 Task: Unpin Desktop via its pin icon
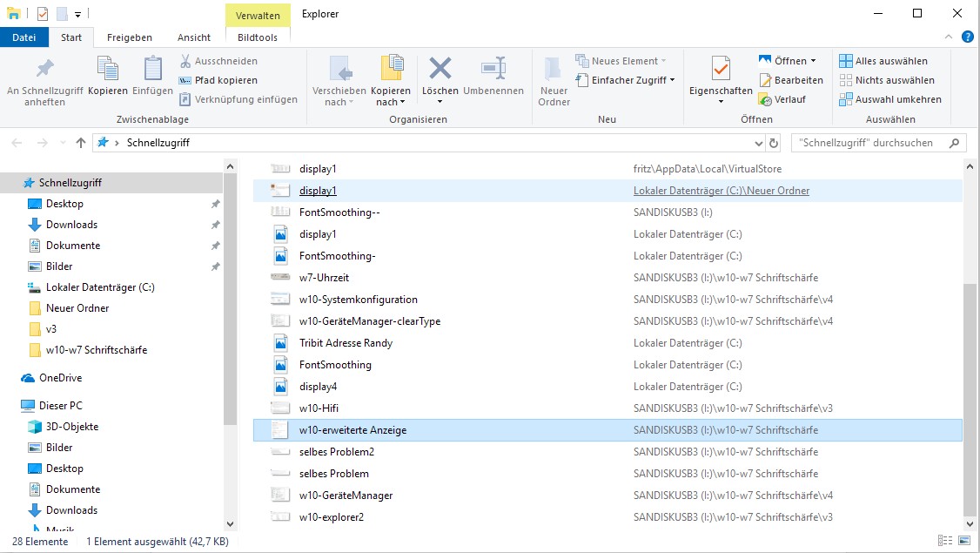point(215,204)
